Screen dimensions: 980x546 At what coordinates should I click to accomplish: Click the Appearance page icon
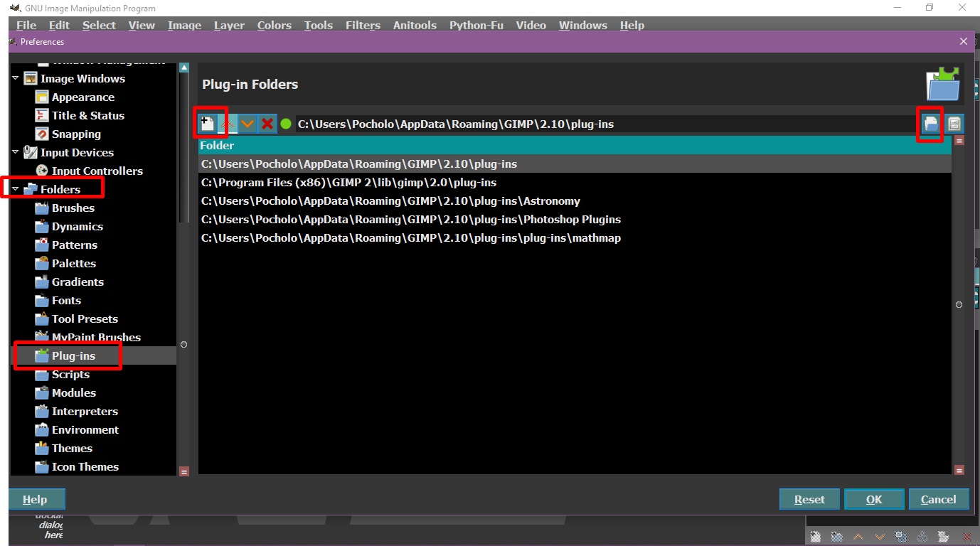[41, 97]
